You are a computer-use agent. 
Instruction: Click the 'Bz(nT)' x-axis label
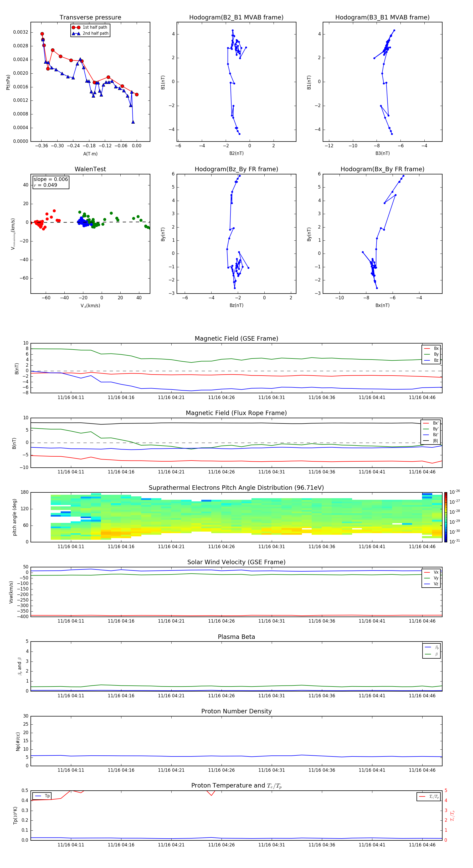[236, 305]
